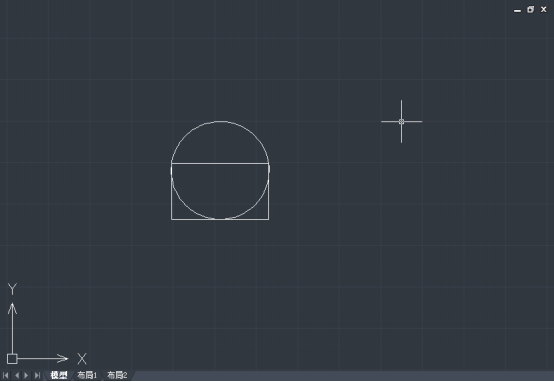
Task: Click the UCS X axis arrowhead
Action: (x=63, y=358)
